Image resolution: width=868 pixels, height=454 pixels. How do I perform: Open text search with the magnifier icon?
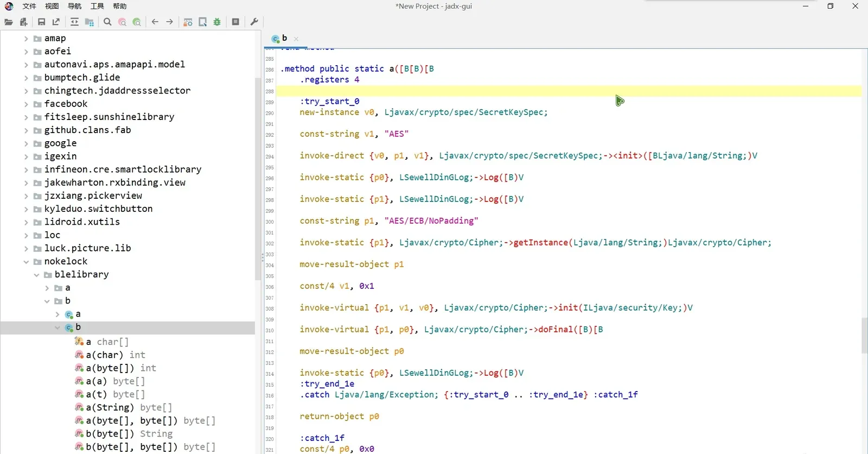pos(107,22)
